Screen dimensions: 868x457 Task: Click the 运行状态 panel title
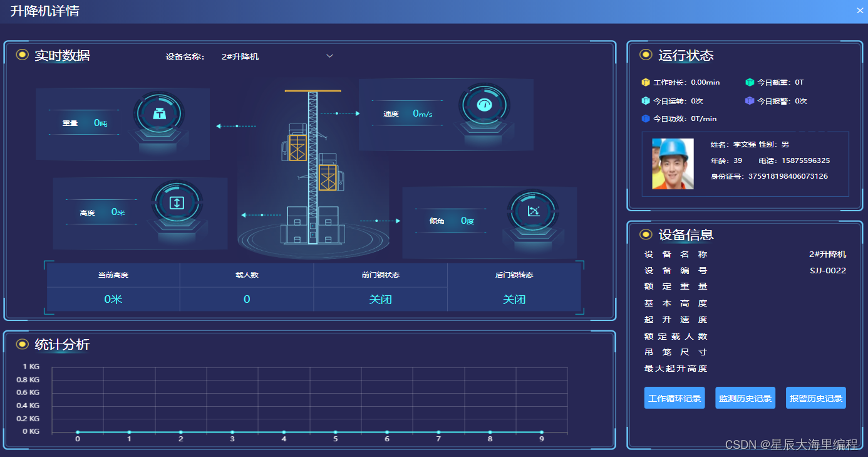tap(686, 55)
